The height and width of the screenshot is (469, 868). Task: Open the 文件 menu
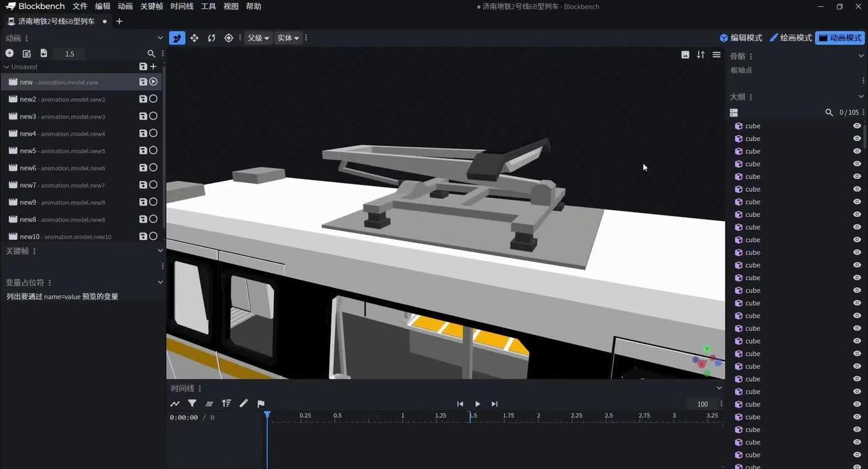tap(80, 6)
